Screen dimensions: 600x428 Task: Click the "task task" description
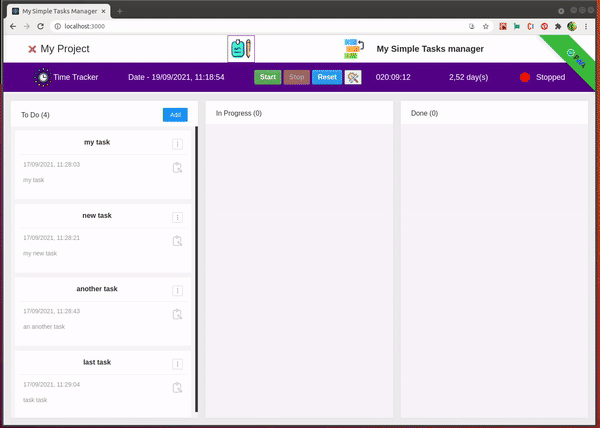click(x=35, y=400)
